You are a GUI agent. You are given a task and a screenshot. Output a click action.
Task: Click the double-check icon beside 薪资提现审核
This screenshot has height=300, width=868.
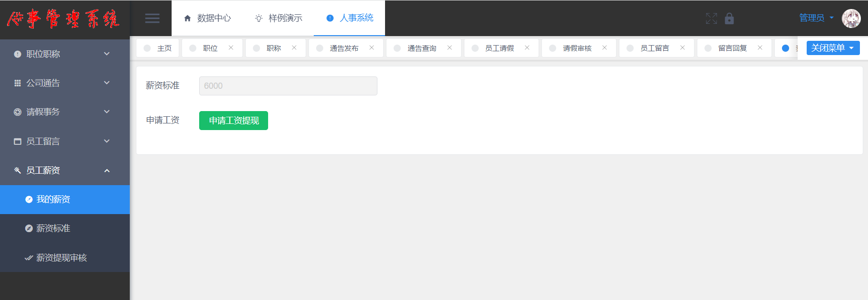point(29,258)
